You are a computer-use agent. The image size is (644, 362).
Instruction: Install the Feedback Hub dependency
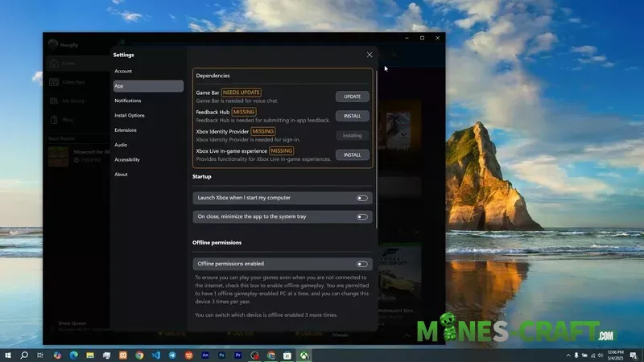(352, 116)
